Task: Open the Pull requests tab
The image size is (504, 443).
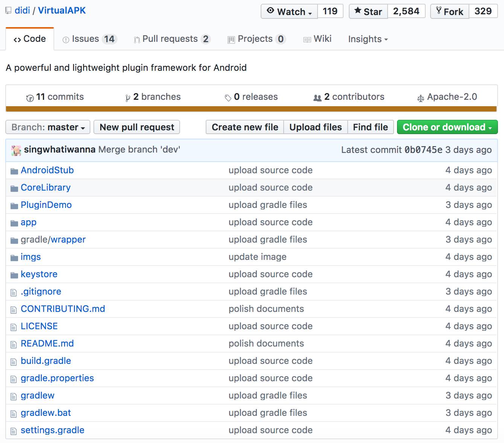Action: (x=172, y=39)
